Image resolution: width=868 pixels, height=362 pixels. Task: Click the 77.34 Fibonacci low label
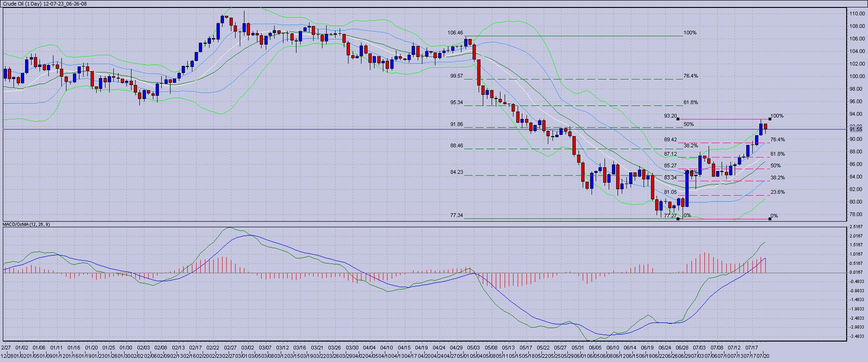pyautogui.click(x=456, y=215)
